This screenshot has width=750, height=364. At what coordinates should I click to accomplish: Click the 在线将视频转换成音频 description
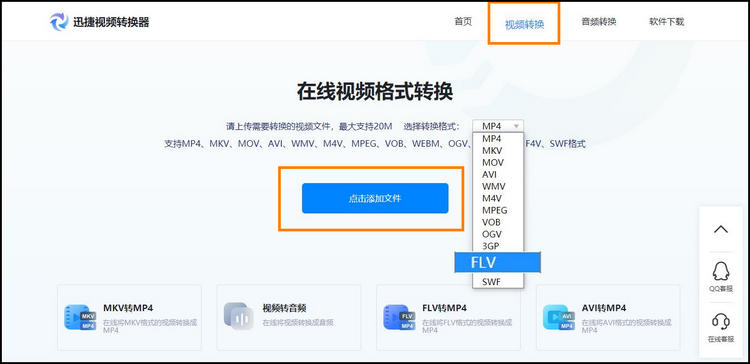[298, 323]
